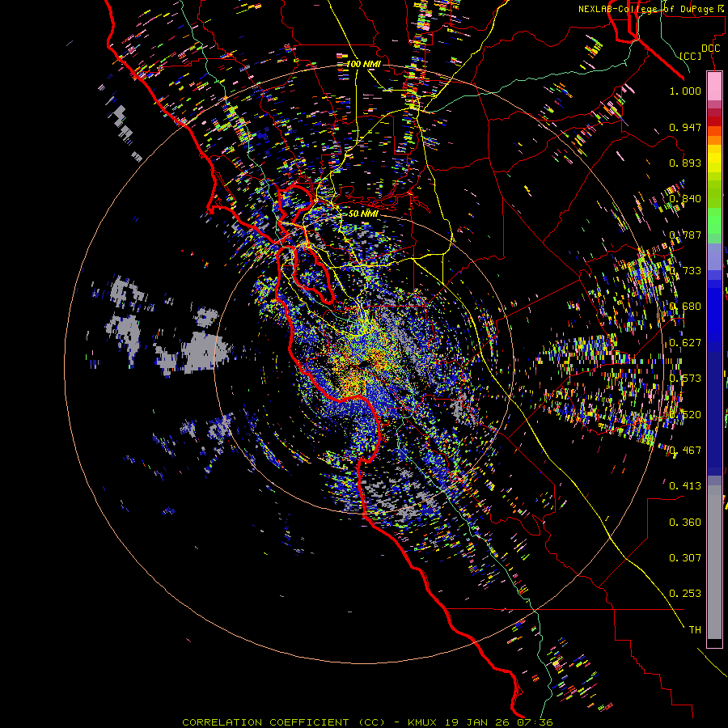Pick the bright green color bar segment
The height and width of the screenshot is (728, 728).
tap(714, 221)
